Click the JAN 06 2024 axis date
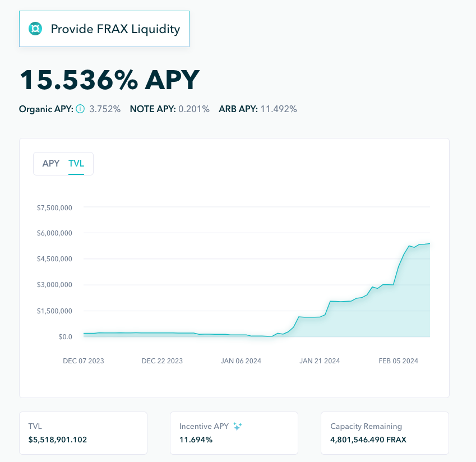476x462 pixels. tap(241, 361)
